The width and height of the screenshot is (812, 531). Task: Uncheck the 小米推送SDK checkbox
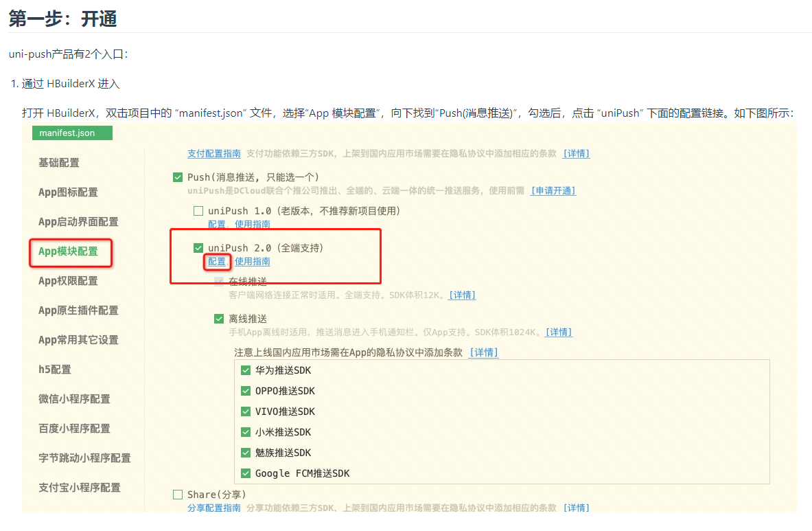[246, 432]
